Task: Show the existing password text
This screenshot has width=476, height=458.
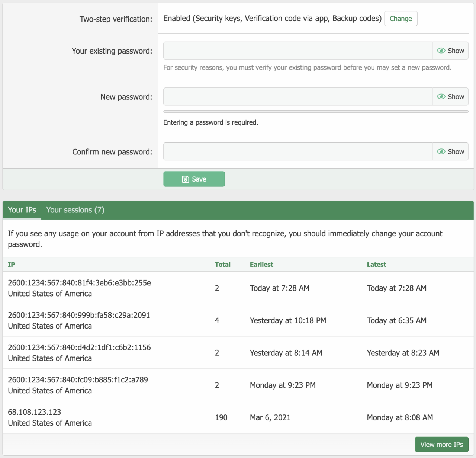Action: [x=450, y=51]
